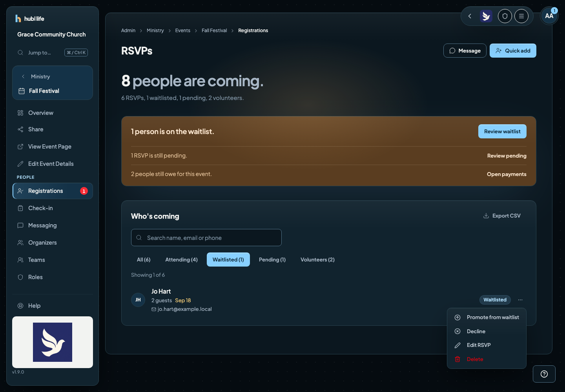This screenshot has width=565, height=392.
Task: Click the JH avatar for Jo Hart
Action: 138,300
